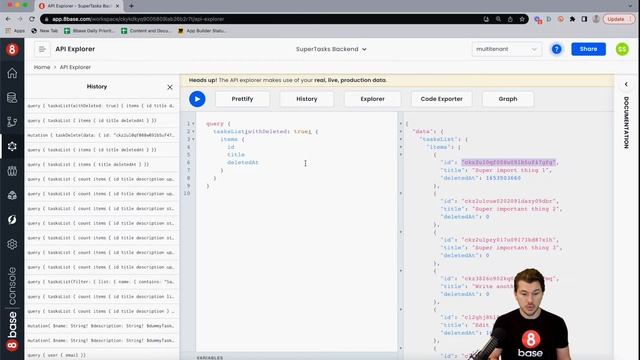Reload the page with the refresh icon
Image resolution: width=640 pixels, height=360 pixels.
(32, 19)
